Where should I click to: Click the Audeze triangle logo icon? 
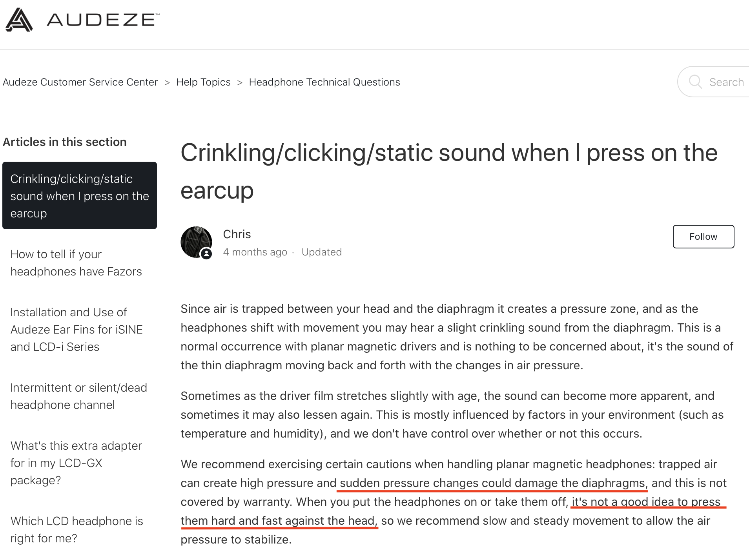(x=19, y=20)
